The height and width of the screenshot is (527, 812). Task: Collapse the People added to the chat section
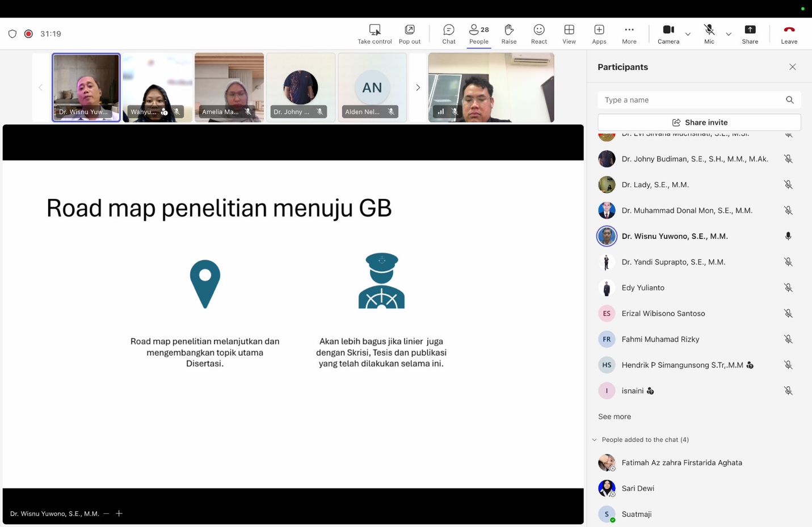coord(594,440)
